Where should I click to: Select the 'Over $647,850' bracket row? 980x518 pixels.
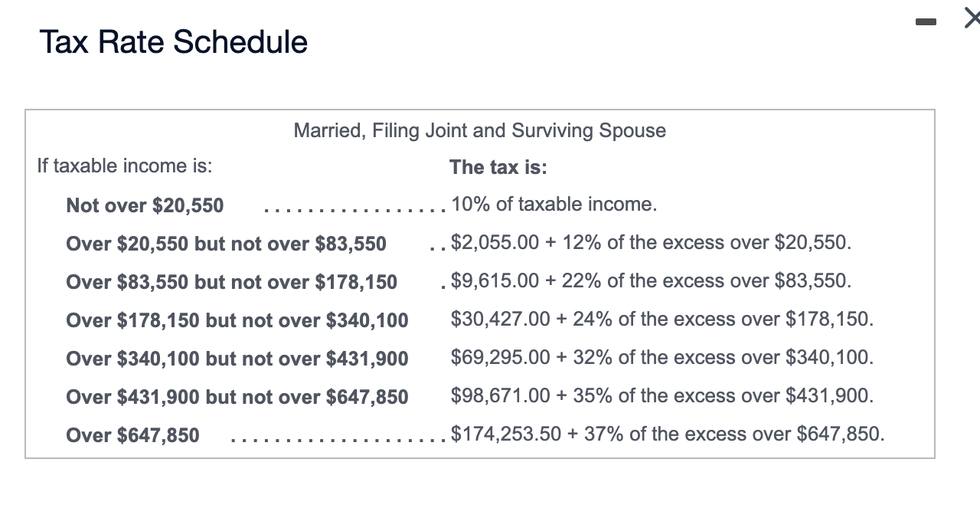click(x=132, y=434)
